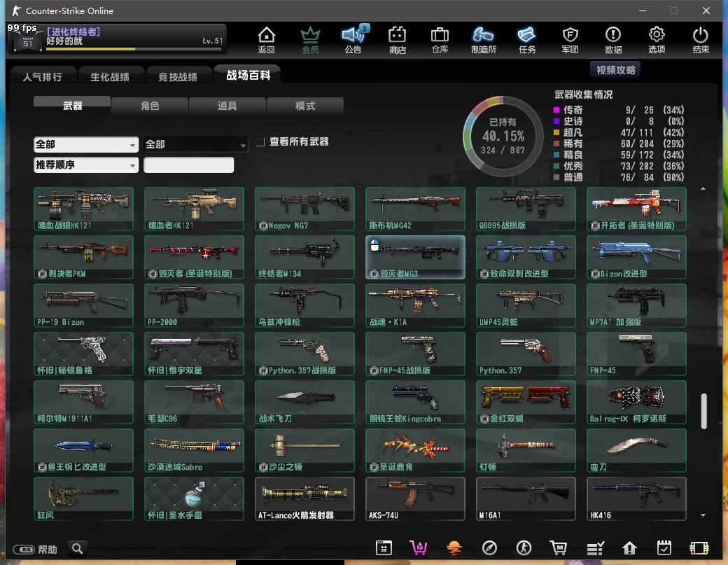
Task: Expand the second 全部 filter dropdown
Action: point(196,144)
